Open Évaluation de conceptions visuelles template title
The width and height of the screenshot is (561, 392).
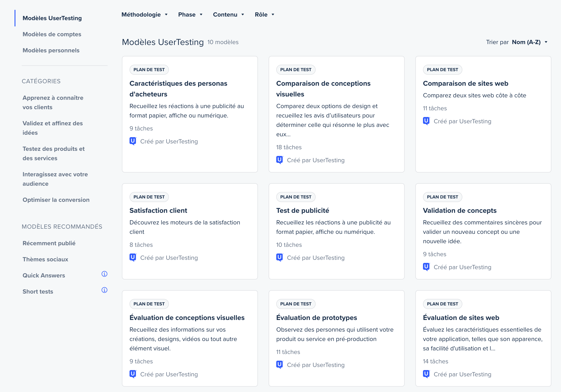click(187, 317)
